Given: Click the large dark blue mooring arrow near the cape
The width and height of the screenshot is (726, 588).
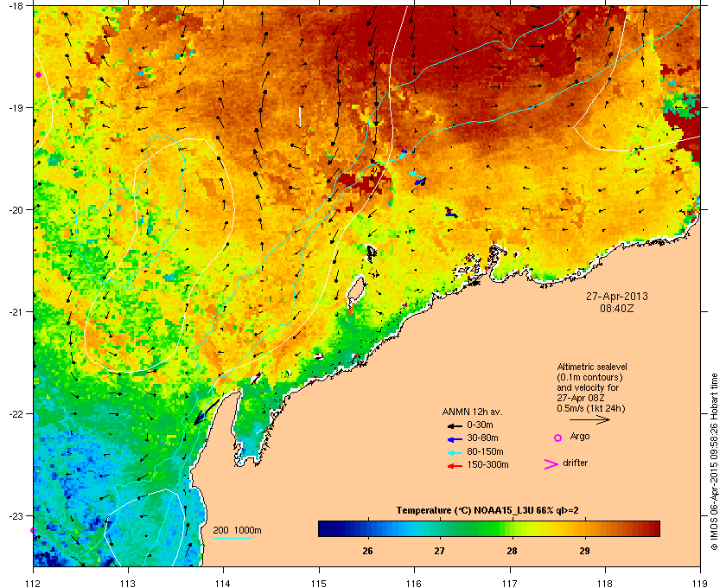Looking at the screenshot, I should click(206, 412).
